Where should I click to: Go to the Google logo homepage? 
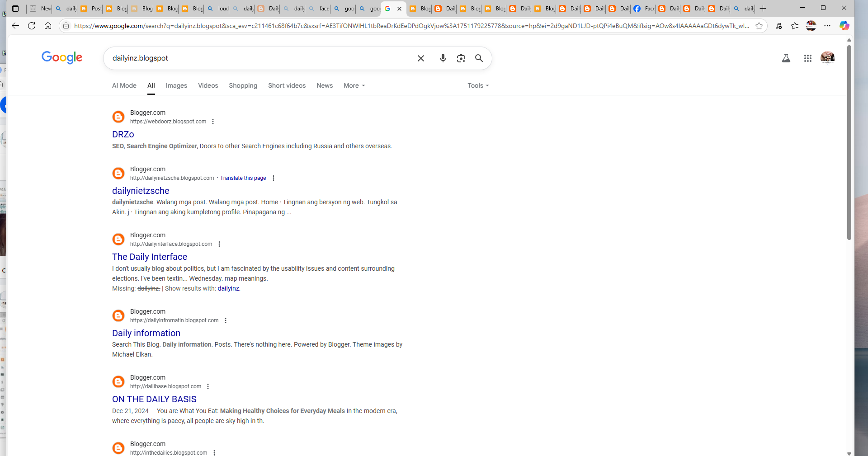(62, 58)
